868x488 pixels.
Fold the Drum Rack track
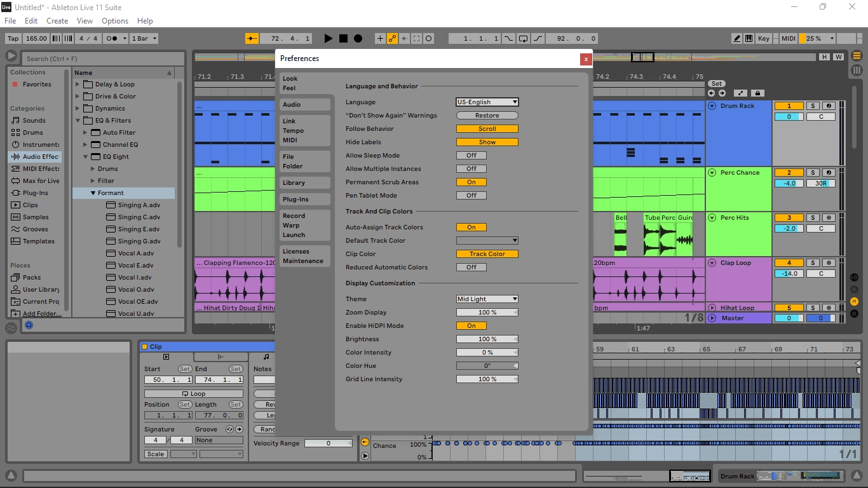[x=712, y=106]
